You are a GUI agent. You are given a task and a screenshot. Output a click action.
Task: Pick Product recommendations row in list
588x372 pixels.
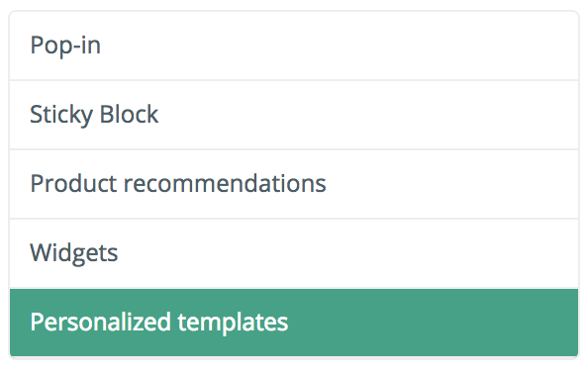click(294, 184)
